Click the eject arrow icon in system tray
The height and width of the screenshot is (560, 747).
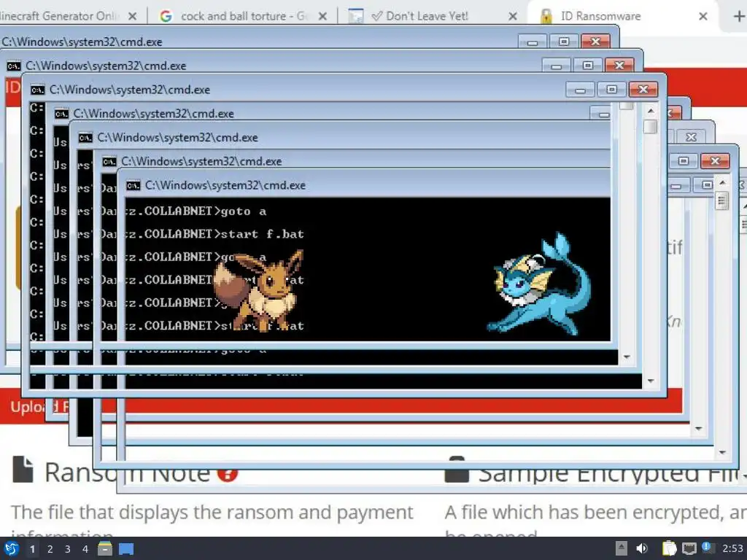(x=622, y=548)
